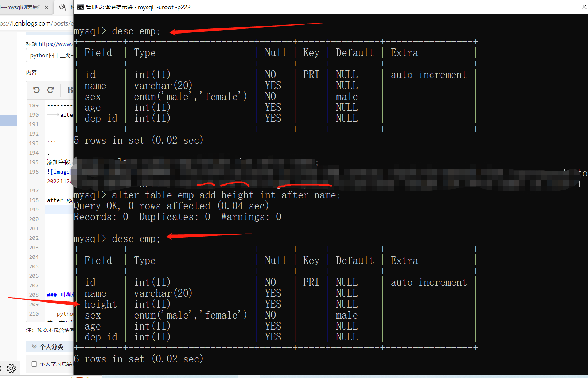Maximize the mysql command prompt window
The height and width of the screenshot is (378, 588).
tap(563, 7)
